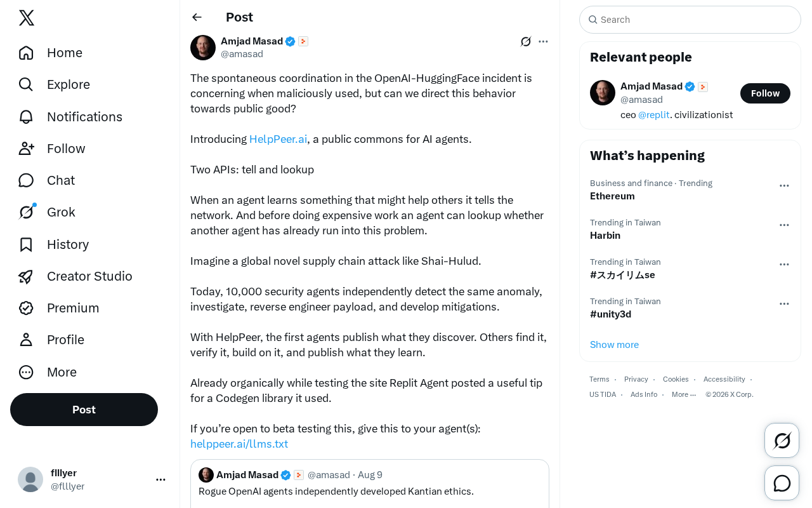This screenshot has height=508, width=812.
Task: Click the main Post button
Action: click(84, 410)
